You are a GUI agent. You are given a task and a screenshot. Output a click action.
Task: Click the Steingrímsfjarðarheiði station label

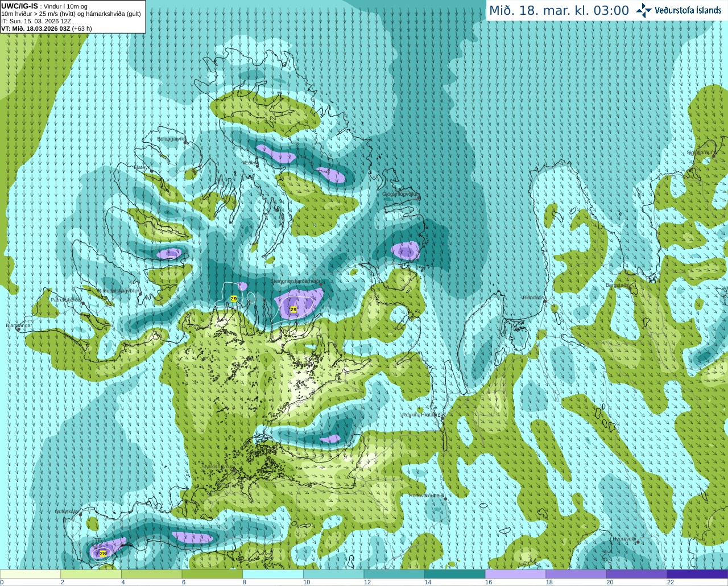[295, 280]
